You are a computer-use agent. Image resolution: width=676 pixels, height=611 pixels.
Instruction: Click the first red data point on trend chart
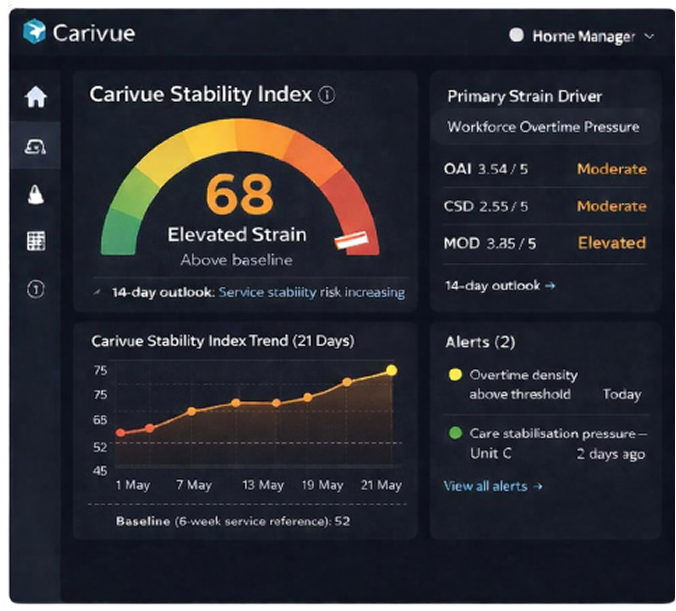121,432
